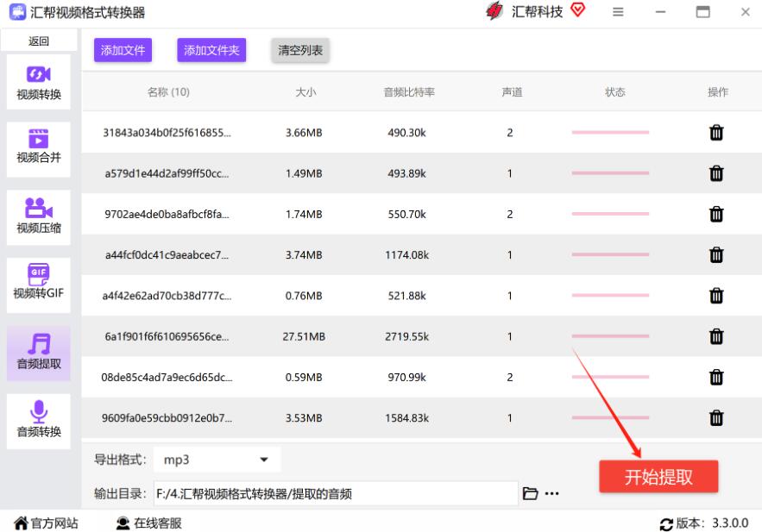Image resolution: width=762 pixels, height=532 pixels.
Task: Click the red VIP diamond icon
Action: [578, 9]
